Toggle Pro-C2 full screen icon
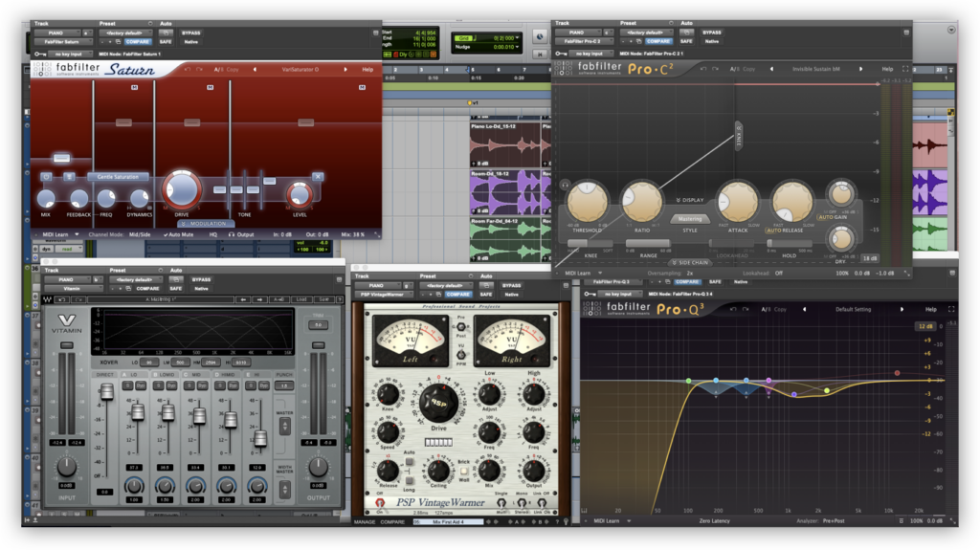980x550 pixels. [905, 69]
